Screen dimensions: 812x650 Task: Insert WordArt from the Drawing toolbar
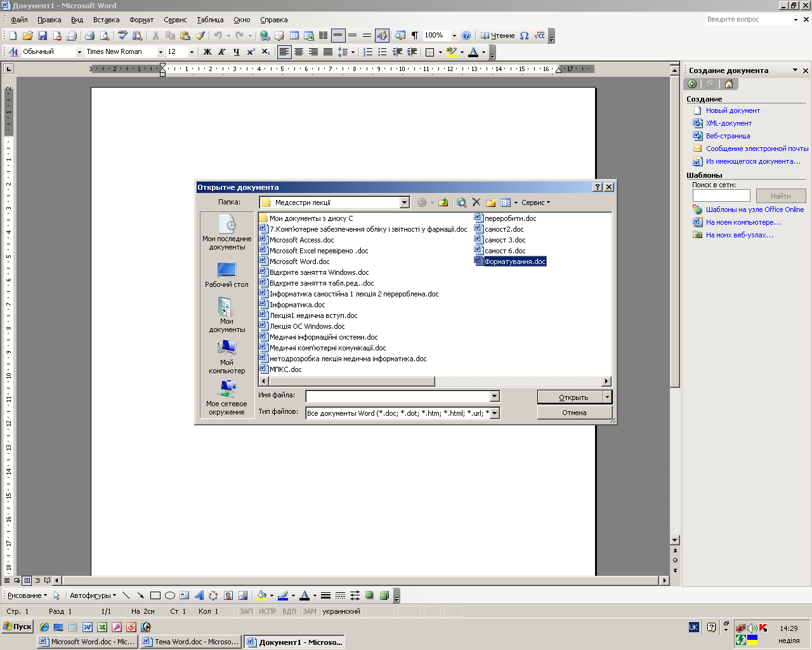click(x=199, y=595)
